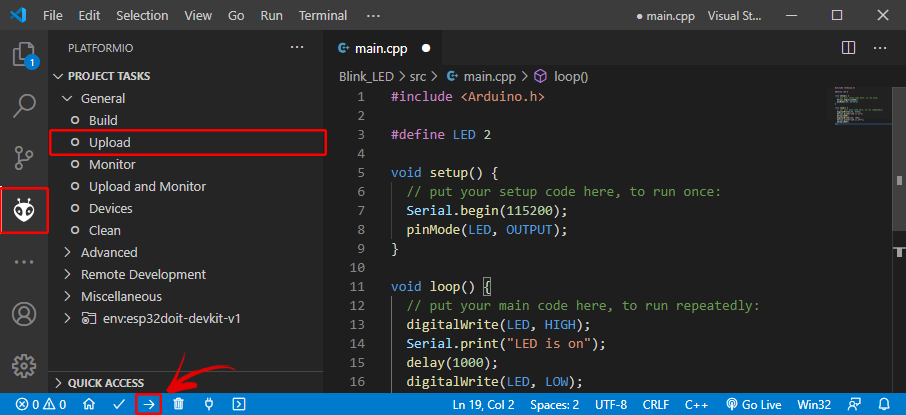Open the Source Control view
The width and height of the screenshot is (906, 415).
pyautogui.click(x=24, y=157)
